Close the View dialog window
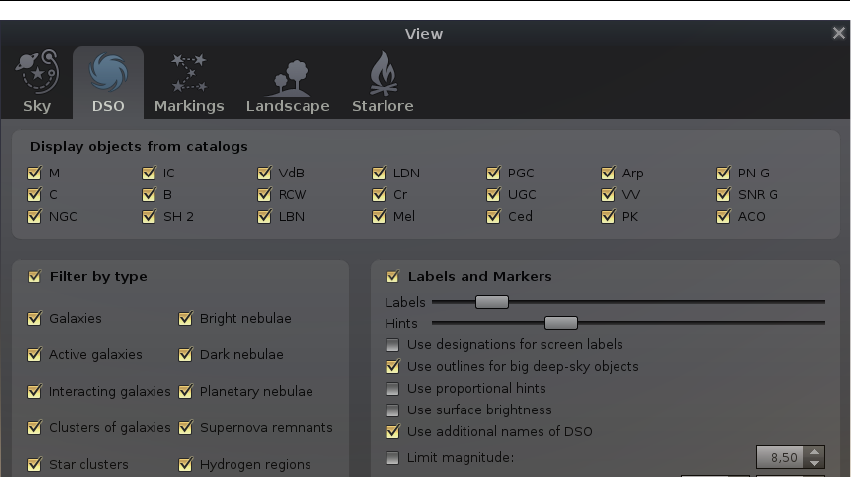The height and width of the screenshot is (477, 851). (839, 33)
